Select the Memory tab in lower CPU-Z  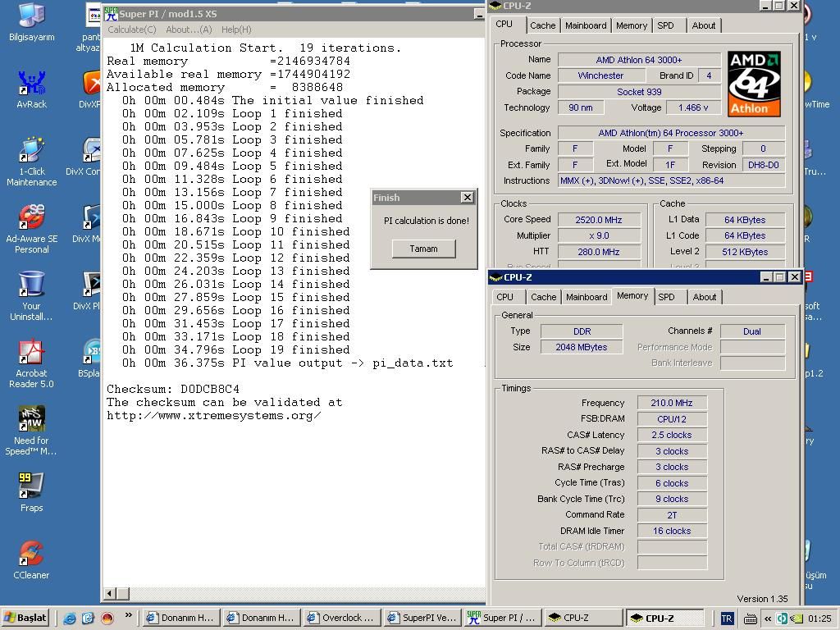point(632,295)
